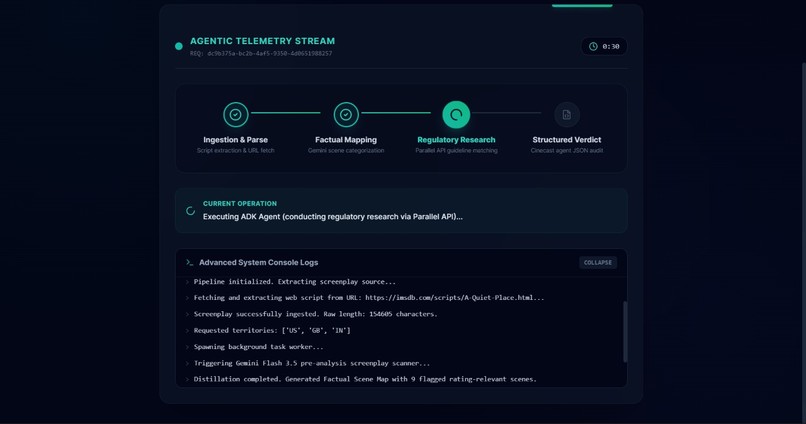Click the 'Requested territories' log line

(x=272, y=330)
